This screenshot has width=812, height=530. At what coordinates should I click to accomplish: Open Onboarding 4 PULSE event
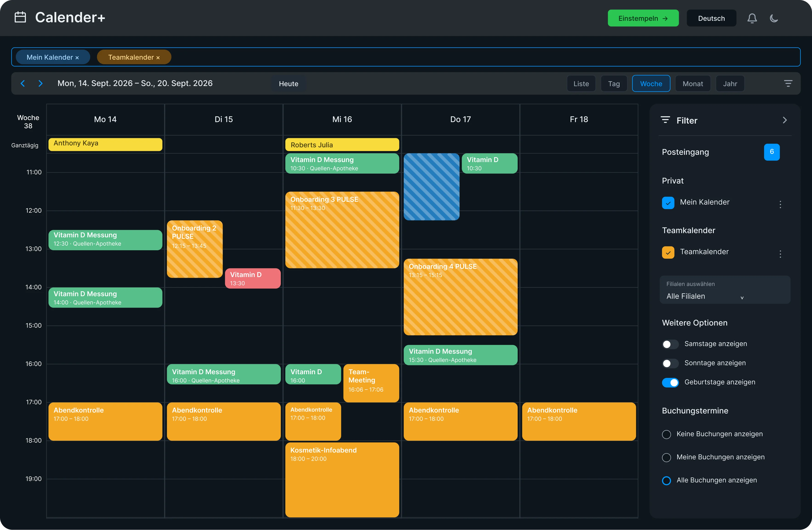point(460,297)
